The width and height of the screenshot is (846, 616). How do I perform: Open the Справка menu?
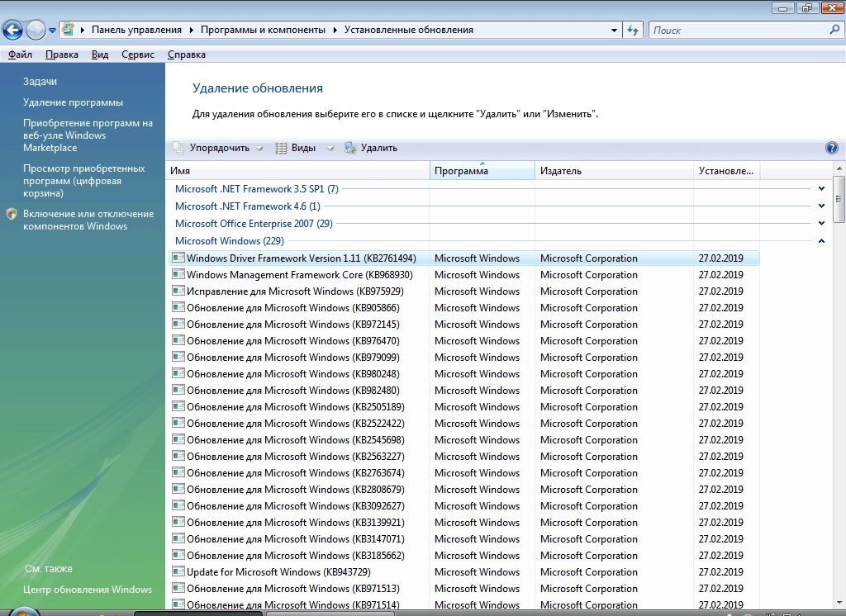coord(186,54)
